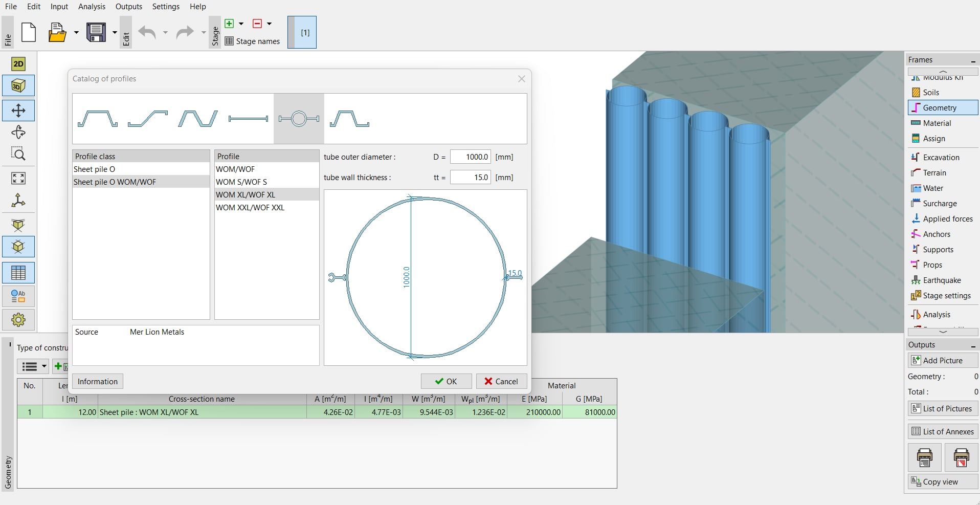980x505 pixels.
Task: Collapse the Frames panel
Action: (973, 60)
